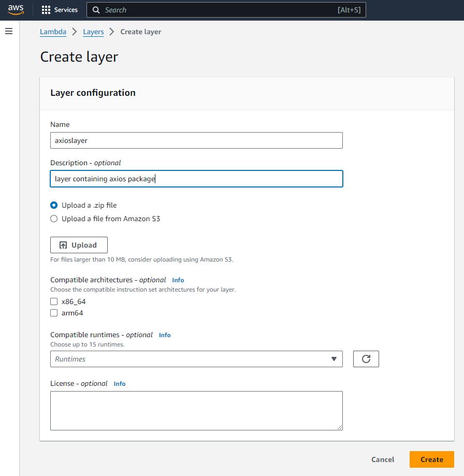
Task: Click the AWS logo home icon
Action: point(16,10)
